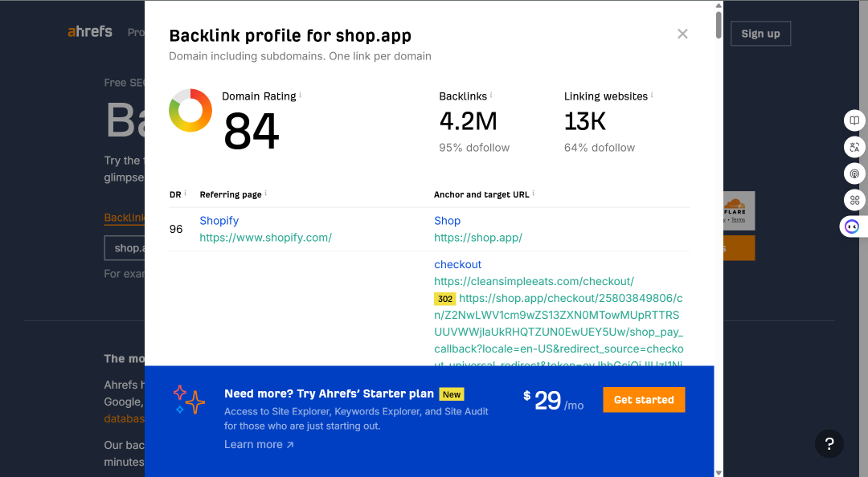Click the checkout anchor link
This screenshot has height=477, width=868.
[458, 264]
